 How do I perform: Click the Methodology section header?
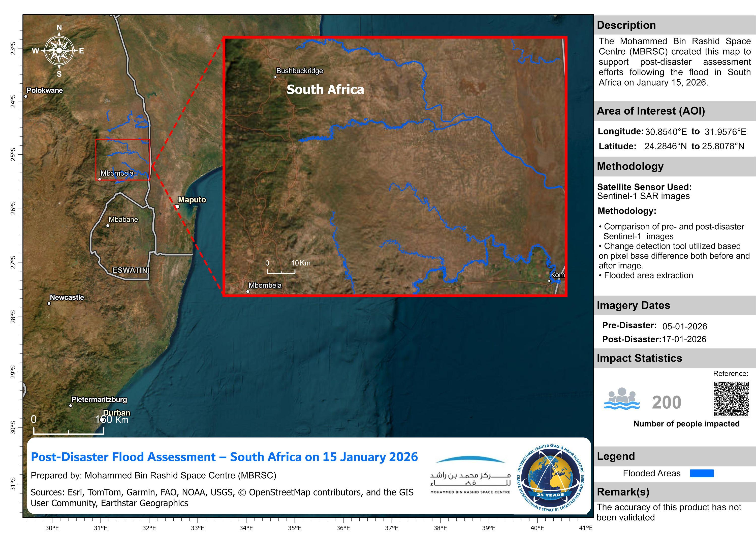[x=630, y=166]
